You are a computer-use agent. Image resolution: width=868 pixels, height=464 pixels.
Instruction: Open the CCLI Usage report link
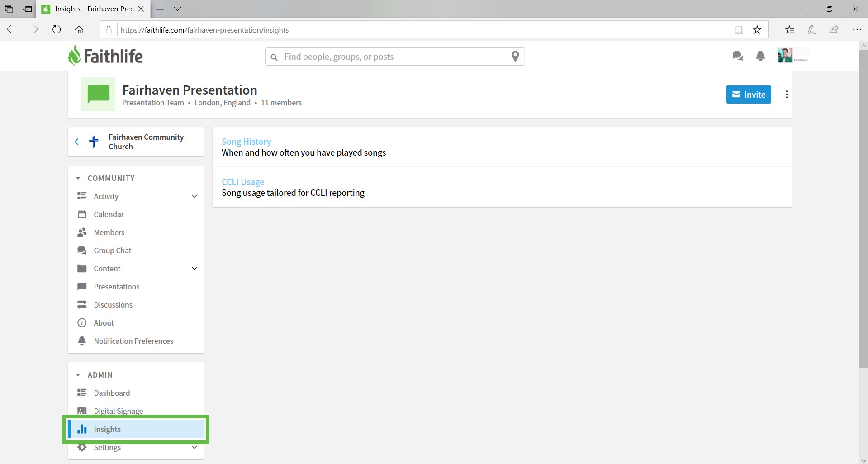click(x=243, y=182)
